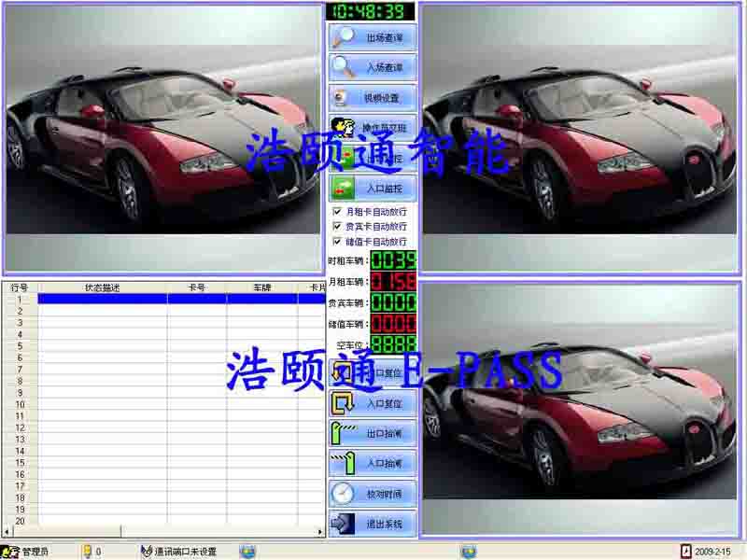
Task: Click 出口抬闸 to raise the exit barrier
Action: point(373,433)
